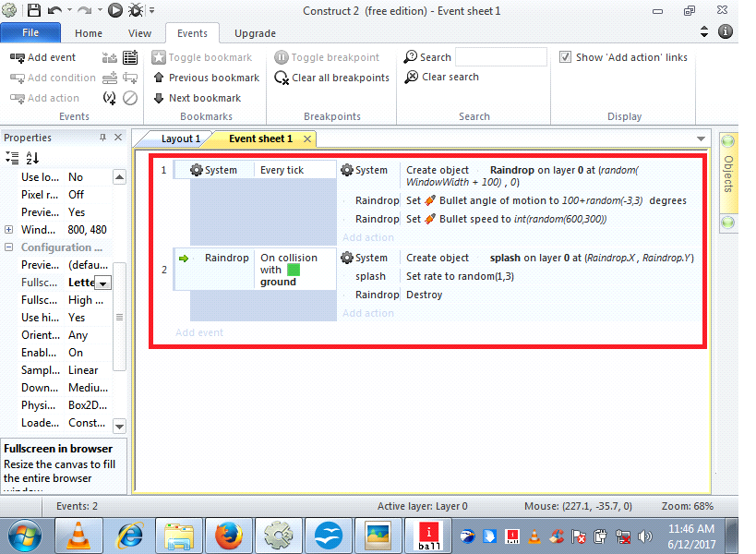The height and width of the screenshot is (554, 756).
Task: Save the project using the disk icon
Action: (x=33, y=10)
